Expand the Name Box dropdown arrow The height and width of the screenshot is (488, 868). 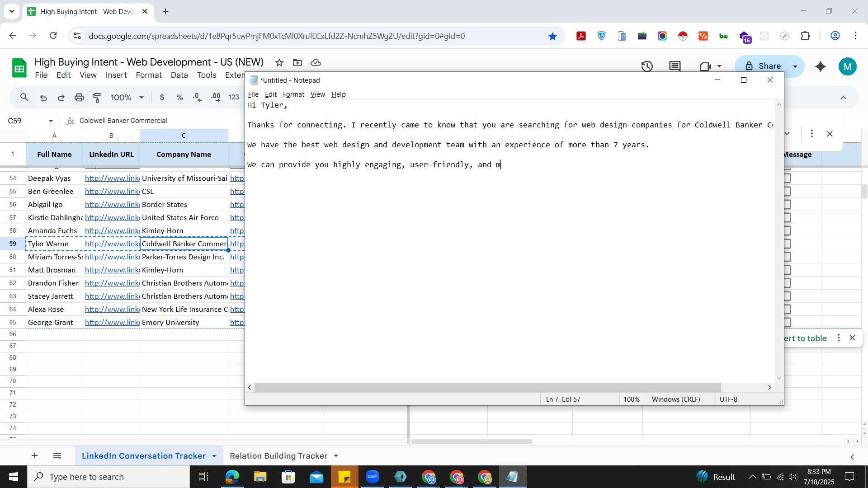[x=51, y=121]
